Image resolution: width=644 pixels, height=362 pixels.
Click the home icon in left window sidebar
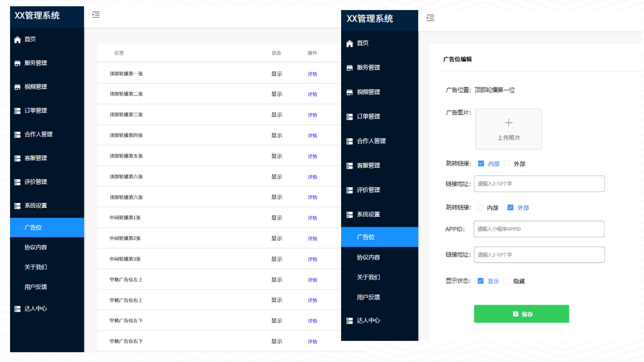pyautogui.click(x=17, y=39)
